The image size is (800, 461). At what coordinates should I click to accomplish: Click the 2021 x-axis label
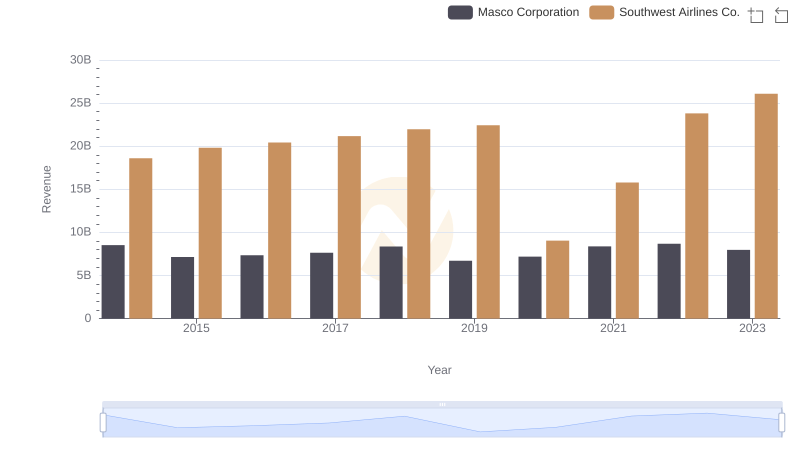tap(613, 328)
